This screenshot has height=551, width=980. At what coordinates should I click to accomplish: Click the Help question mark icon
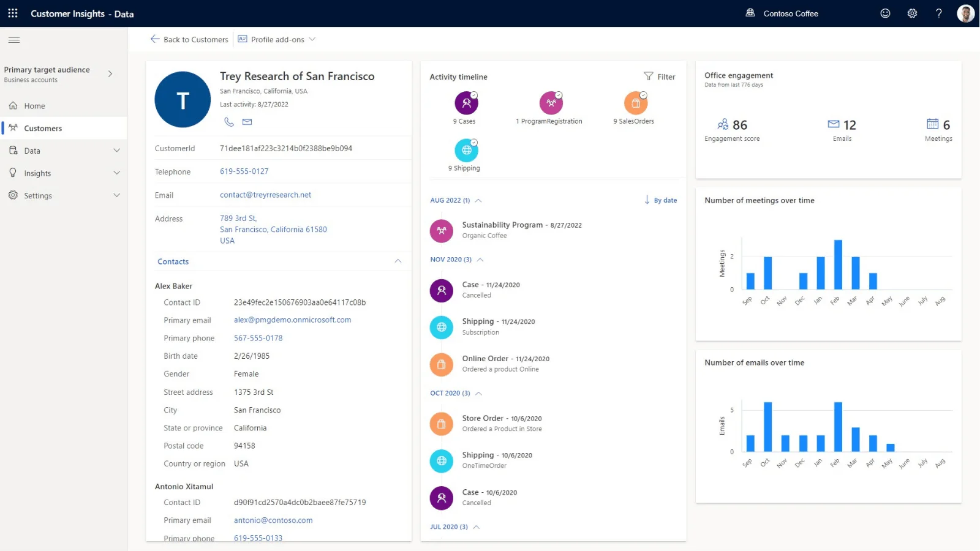939,13
